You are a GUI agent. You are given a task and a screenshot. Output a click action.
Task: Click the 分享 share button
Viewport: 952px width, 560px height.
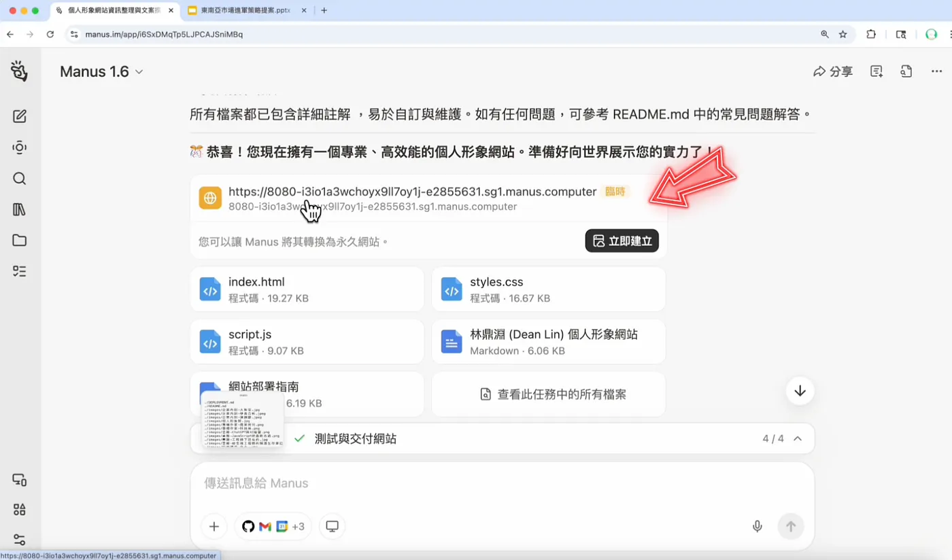point(833,71)
